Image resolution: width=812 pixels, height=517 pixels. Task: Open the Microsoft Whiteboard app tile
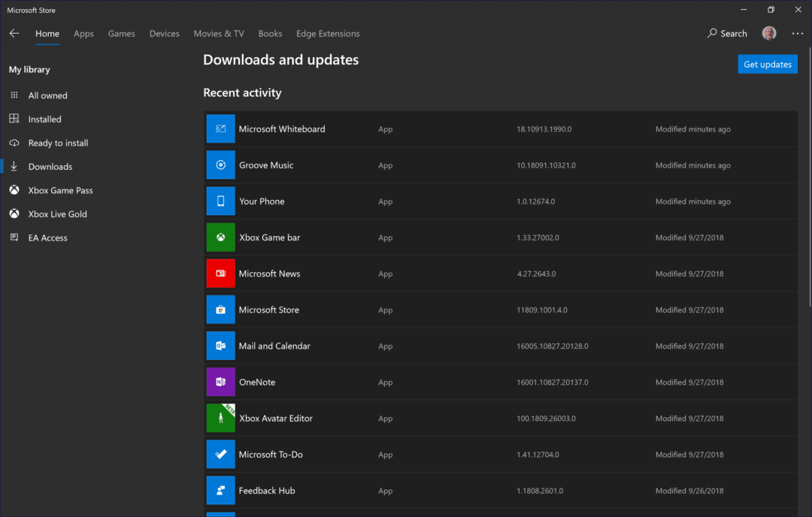tap(220, 128)
